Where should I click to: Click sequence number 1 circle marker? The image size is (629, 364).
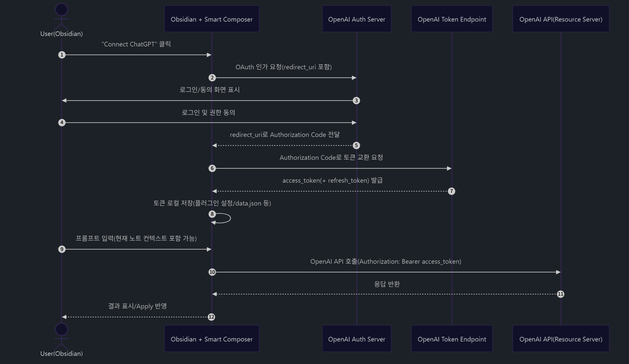click(62, 55)
